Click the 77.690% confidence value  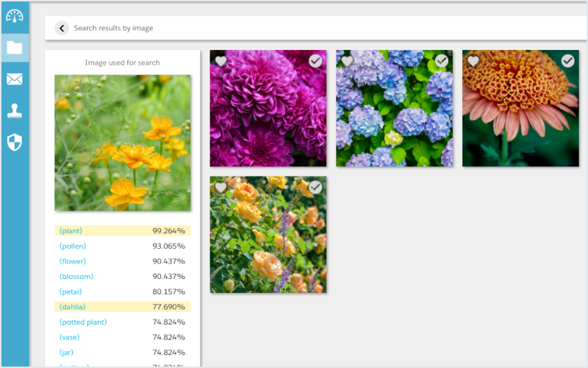tap(169, 307)
